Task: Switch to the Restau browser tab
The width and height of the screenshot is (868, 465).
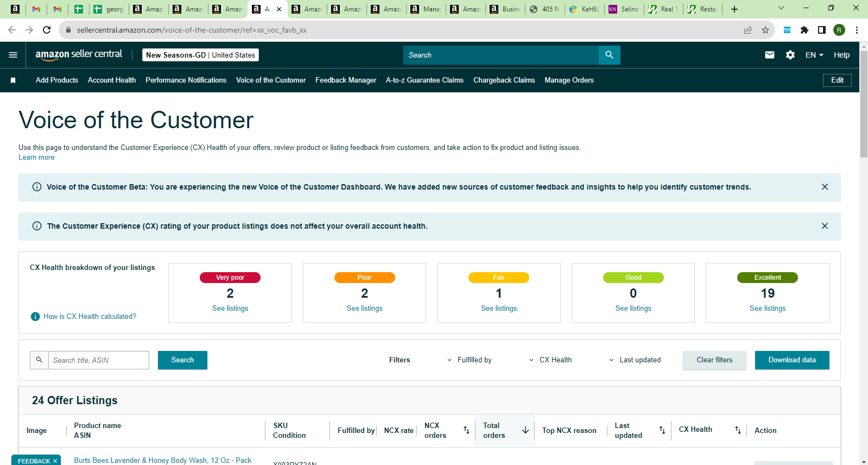Action: (x=703, y=9)
